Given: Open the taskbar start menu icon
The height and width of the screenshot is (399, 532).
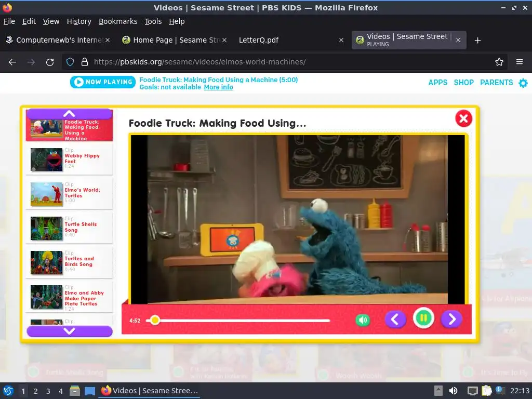Looking at the screenshot, I should click(8, 391).
